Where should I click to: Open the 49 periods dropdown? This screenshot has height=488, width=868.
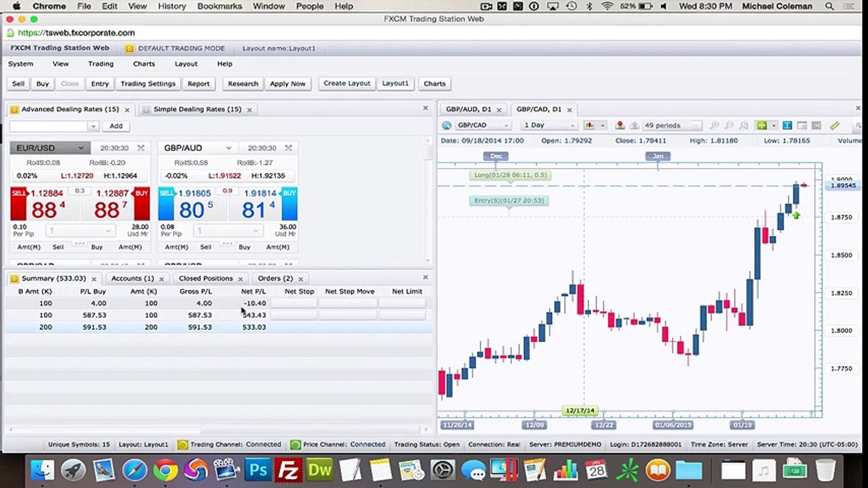point(696,125)
